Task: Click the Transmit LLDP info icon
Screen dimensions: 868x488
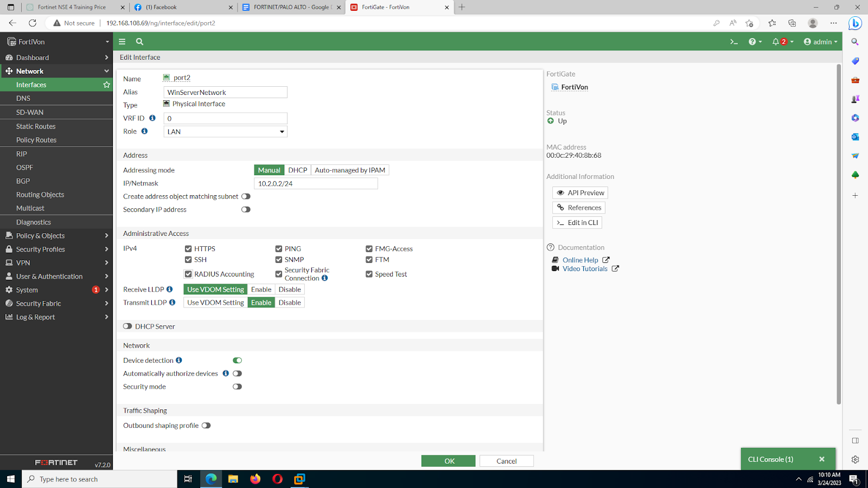Action: (x=172, y=303)
